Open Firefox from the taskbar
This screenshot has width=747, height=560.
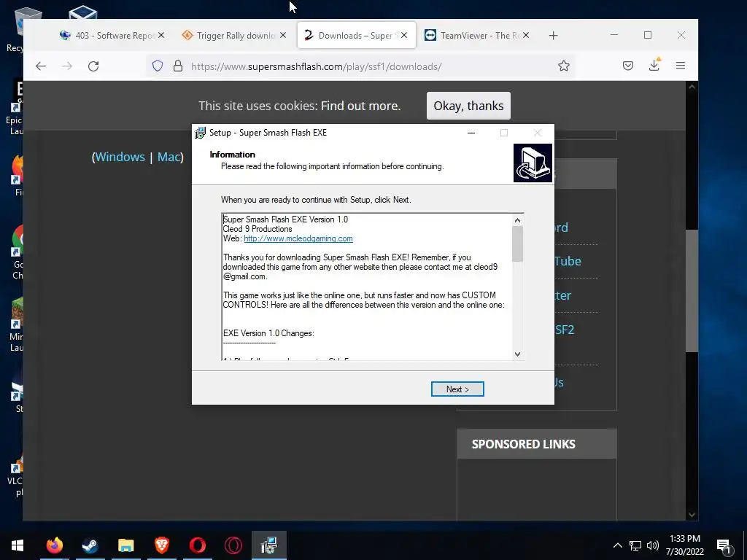(54, 545)
